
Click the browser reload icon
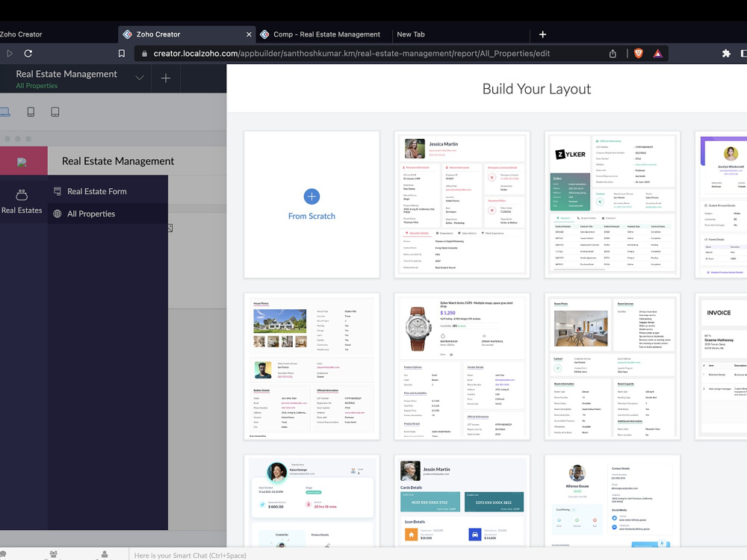click(28, 53)
